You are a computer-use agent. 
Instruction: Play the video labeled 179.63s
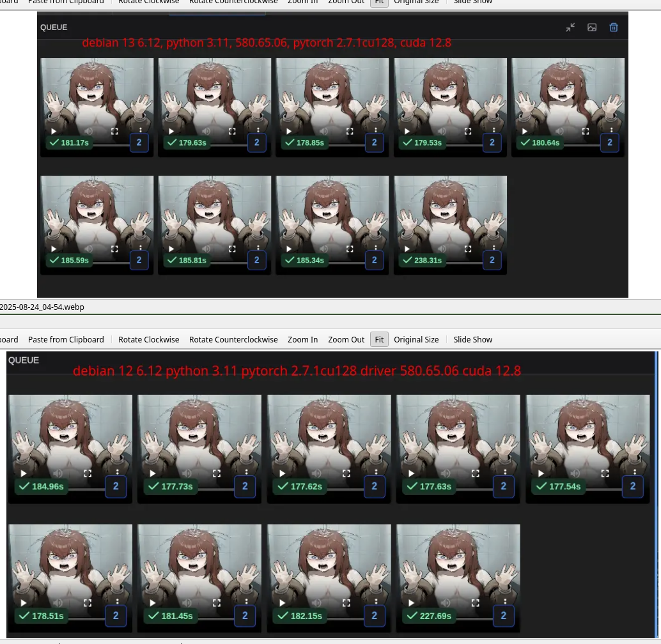pyautogui.click(x=171, y=132)
